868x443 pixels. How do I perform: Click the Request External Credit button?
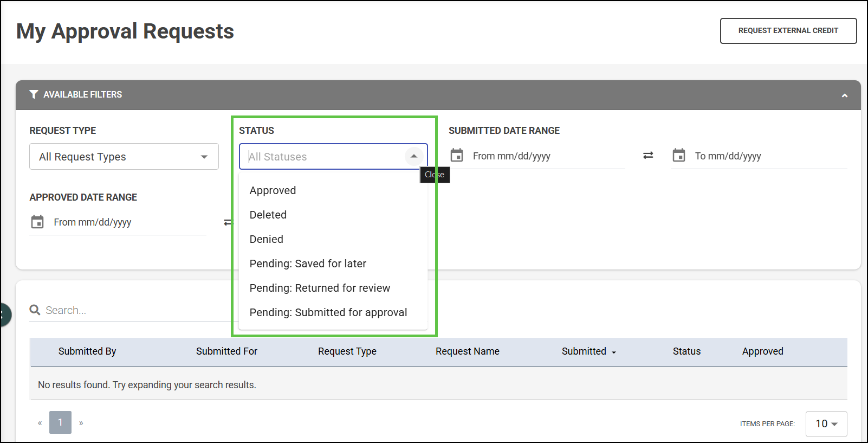click(x=788, y=31)
